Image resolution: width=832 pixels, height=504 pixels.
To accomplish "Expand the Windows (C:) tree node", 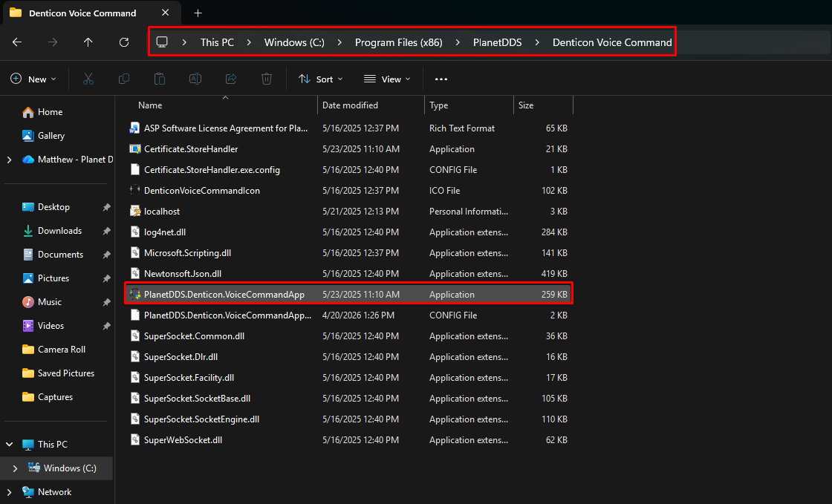I will click(15, 468).
